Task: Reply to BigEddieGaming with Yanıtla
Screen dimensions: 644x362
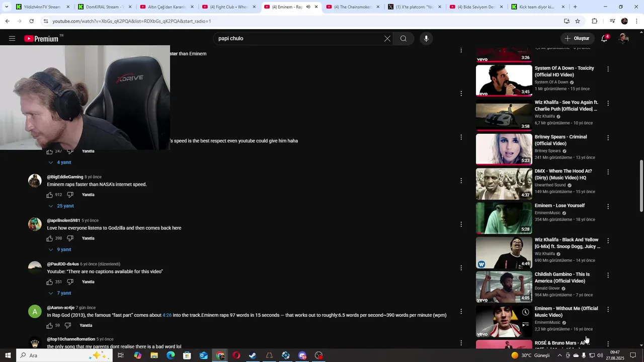Action: pyautogui.click(x=88, y=195)
